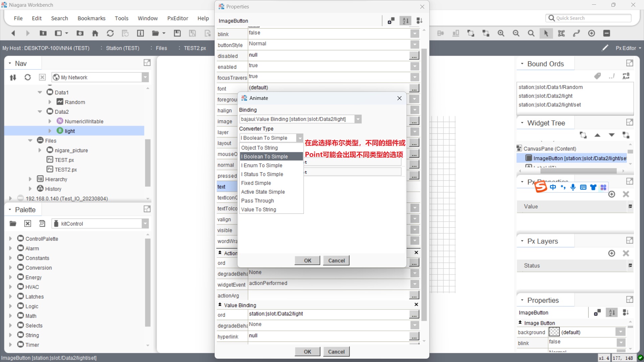The height and width of the screenshot is (362, 644).
Task: Maximize the Bound Ords panel
Action: pyautogui.click(x=630, y=63)
